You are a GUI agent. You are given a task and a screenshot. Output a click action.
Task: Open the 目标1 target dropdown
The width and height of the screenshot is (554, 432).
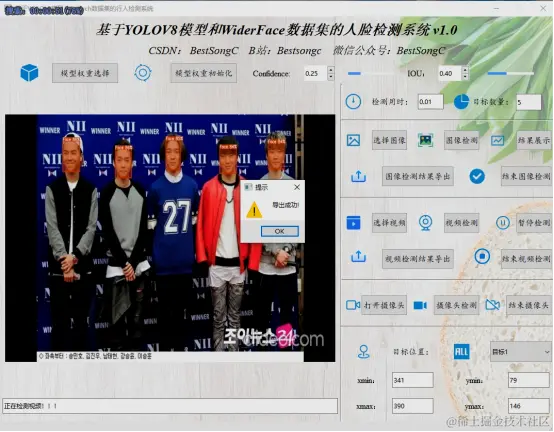click(521, 352)
